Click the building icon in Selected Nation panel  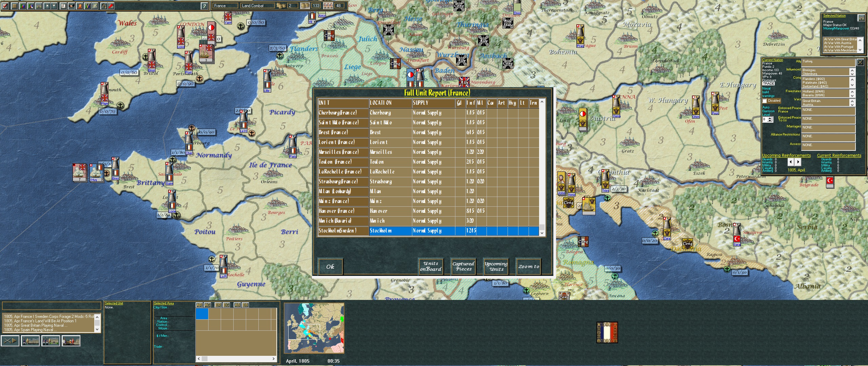[861, 18]
